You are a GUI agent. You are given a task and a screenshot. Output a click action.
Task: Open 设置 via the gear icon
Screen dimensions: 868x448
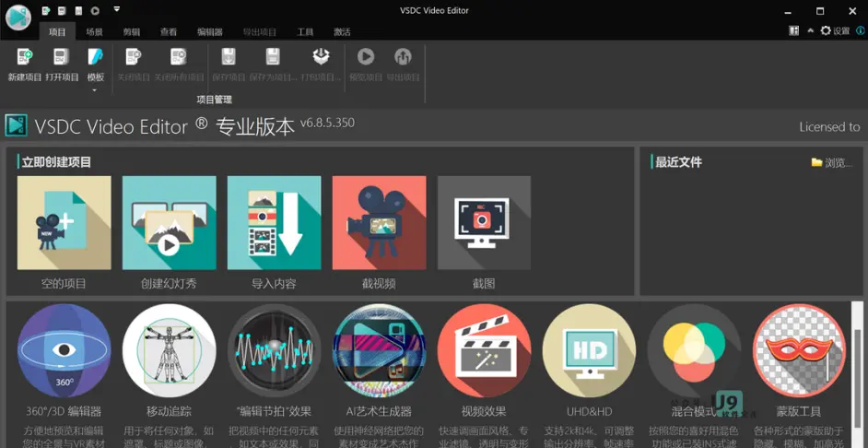[x=826, y=31]
